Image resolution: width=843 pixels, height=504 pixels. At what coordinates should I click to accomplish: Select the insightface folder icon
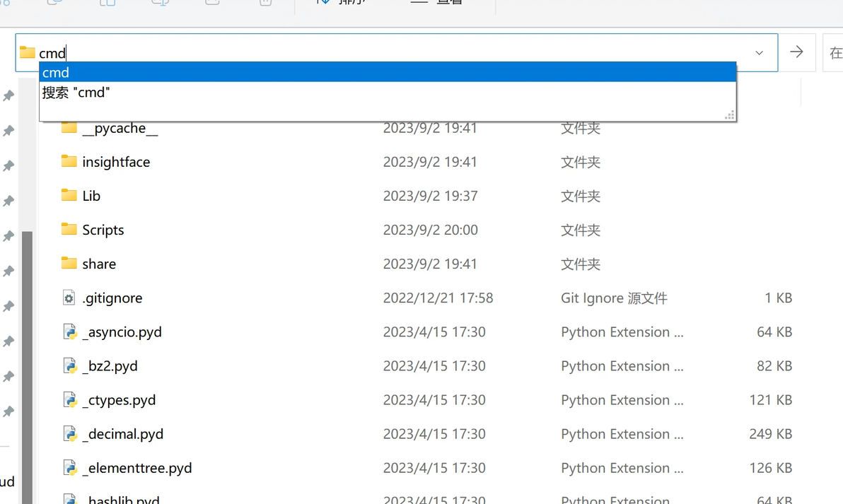coord(69,162)
